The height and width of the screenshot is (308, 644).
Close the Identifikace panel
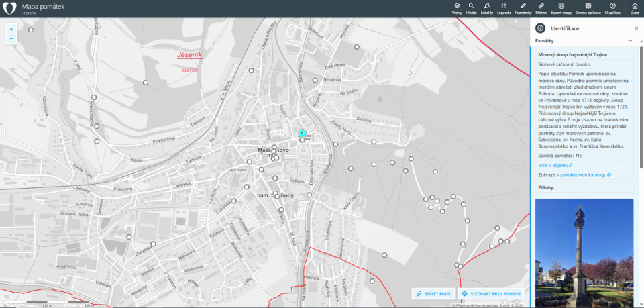click(x=636, y=28)
